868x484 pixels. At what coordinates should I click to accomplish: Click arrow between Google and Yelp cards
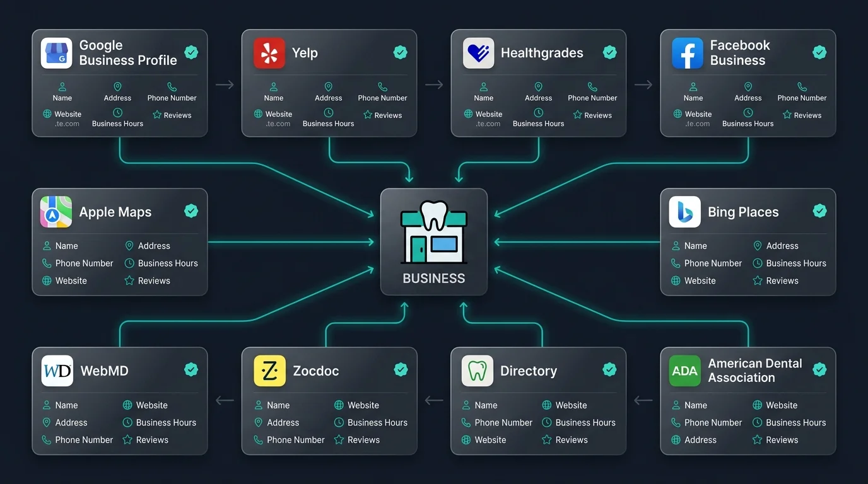(225, 84)
